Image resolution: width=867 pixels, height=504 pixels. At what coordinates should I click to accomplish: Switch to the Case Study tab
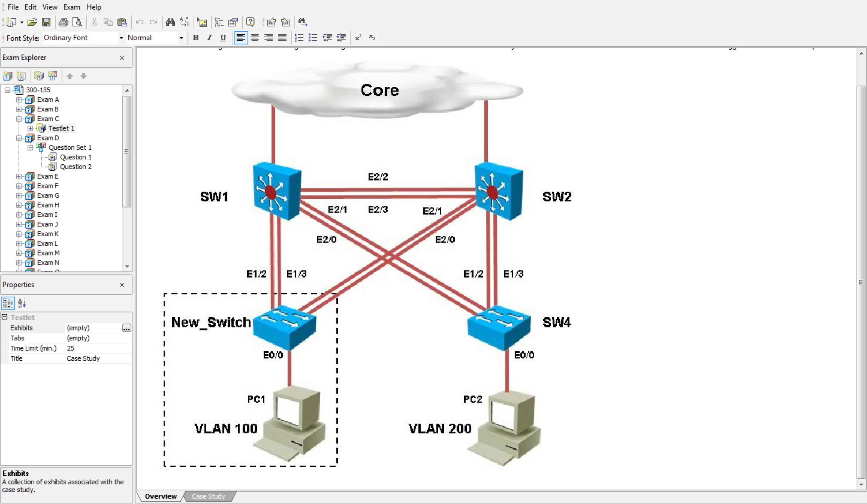coord(208,496)
